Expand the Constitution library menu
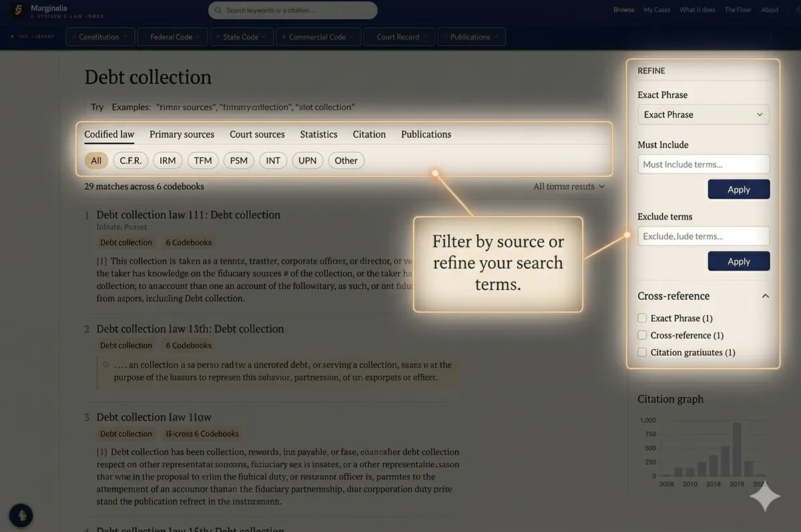Viewport: 801px width, 532px height. 101,37
